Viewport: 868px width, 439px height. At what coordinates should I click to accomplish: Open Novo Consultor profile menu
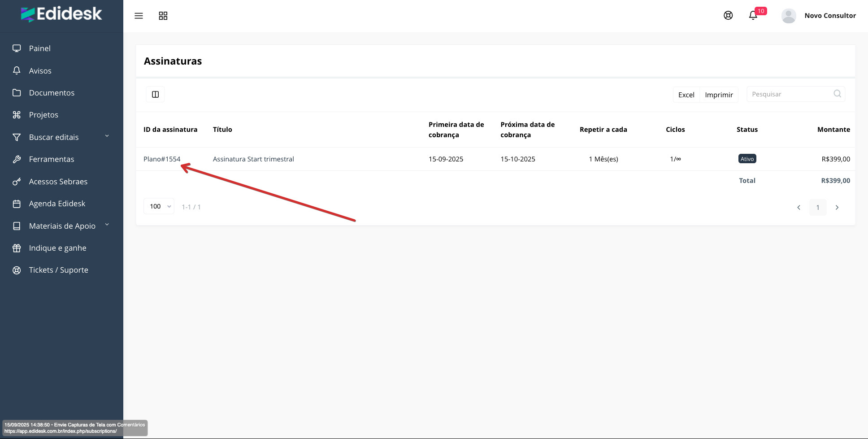pyautogui.click(x=830, y=16)
